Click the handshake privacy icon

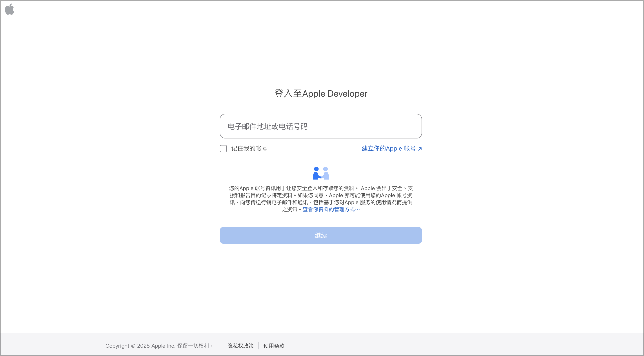(321, 173)
